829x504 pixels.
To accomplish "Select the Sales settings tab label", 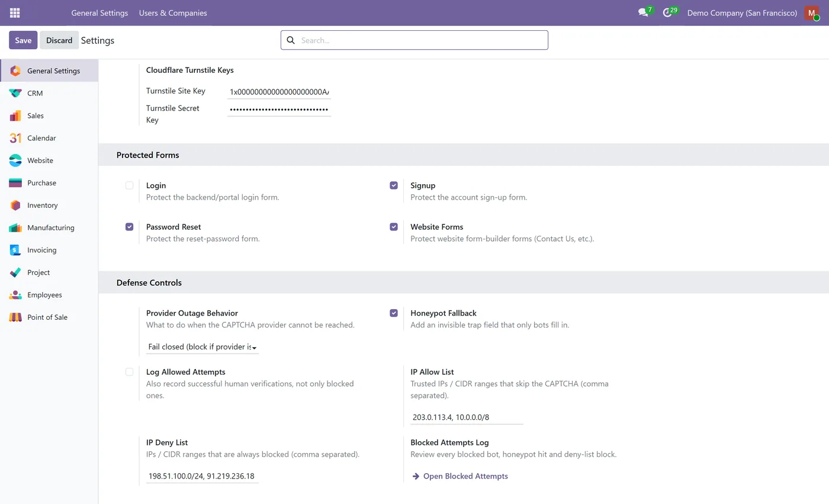I will click(x=36, y=116).
